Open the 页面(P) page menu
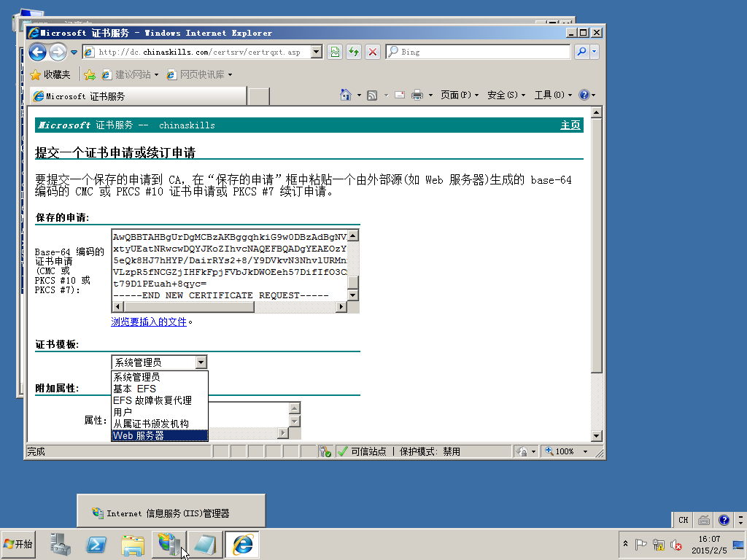747x560 pixels. 460,96
